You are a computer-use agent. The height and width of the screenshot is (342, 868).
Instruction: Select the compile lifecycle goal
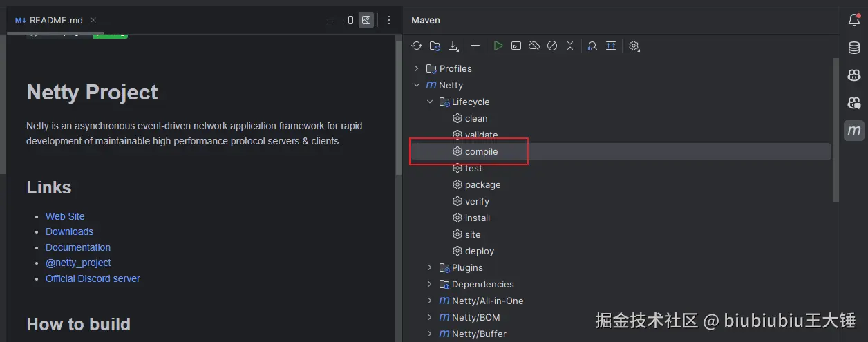pyautogui.click(x=481, y=151)
